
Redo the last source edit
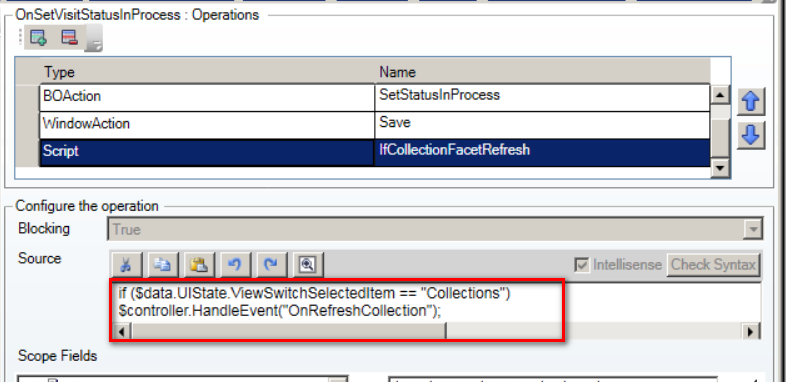click(x=271, y=264)
